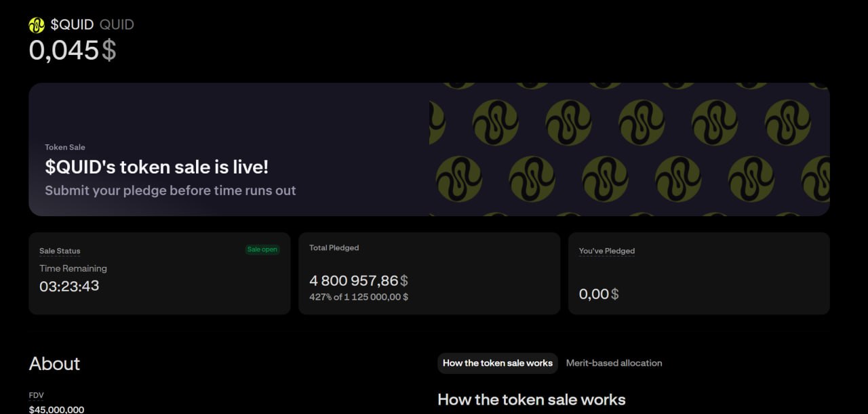Click the $45,000,000 FDV value
The height and width of the screenshot is (414, 868).
click(56, 410)
